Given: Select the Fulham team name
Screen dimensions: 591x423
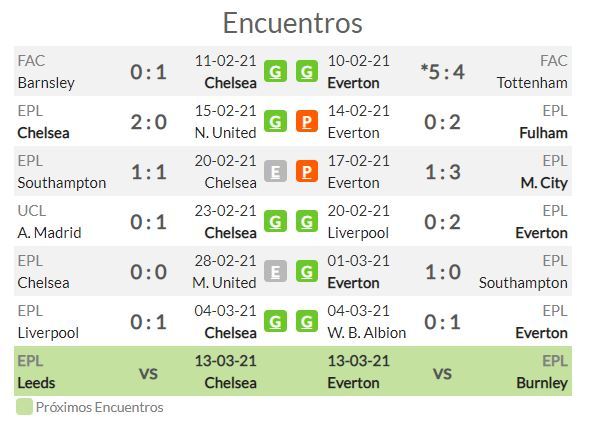Looking at the screenshot, I should click(543, 133).
